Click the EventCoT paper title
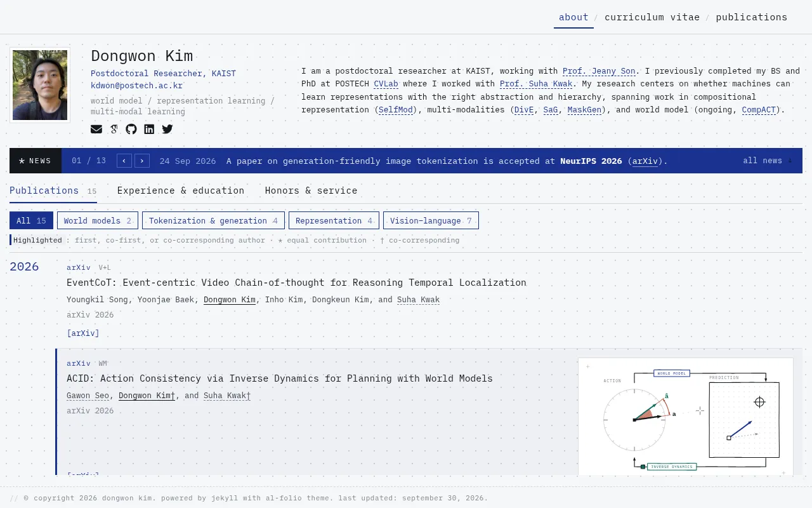 coord(296,283)
